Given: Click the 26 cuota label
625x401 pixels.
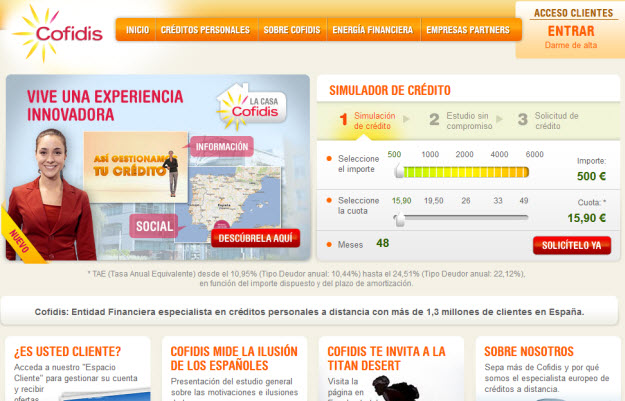Looking at the screenshot, I should click(x=466, y=201).
